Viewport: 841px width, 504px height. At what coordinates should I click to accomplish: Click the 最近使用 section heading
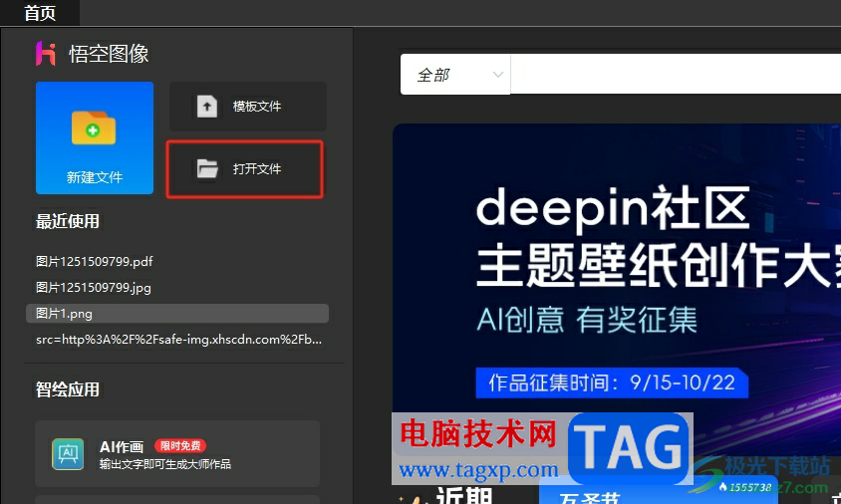coord(68,221)
